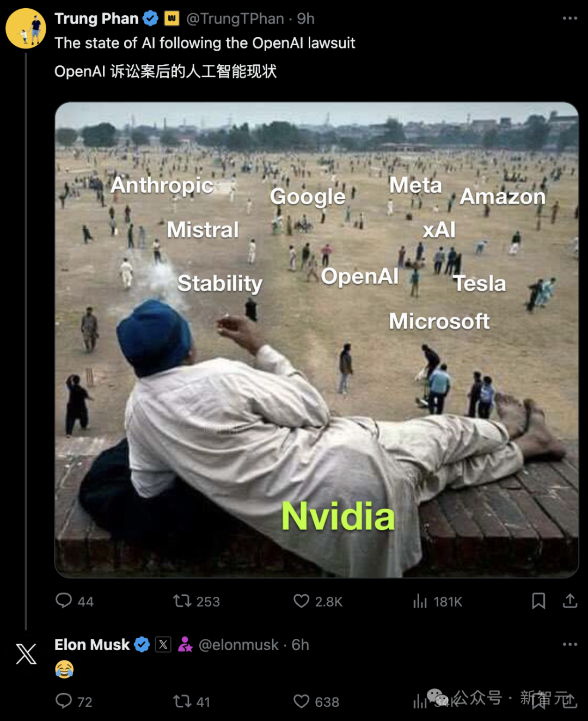View analytics showing 181K views

pyautogui.click(x=437, y=601)
